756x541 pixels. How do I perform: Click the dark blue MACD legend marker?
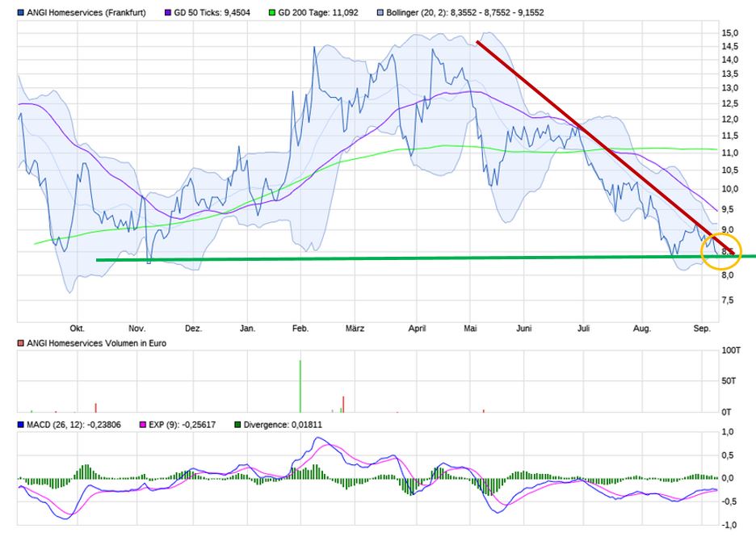coord(20,424)
